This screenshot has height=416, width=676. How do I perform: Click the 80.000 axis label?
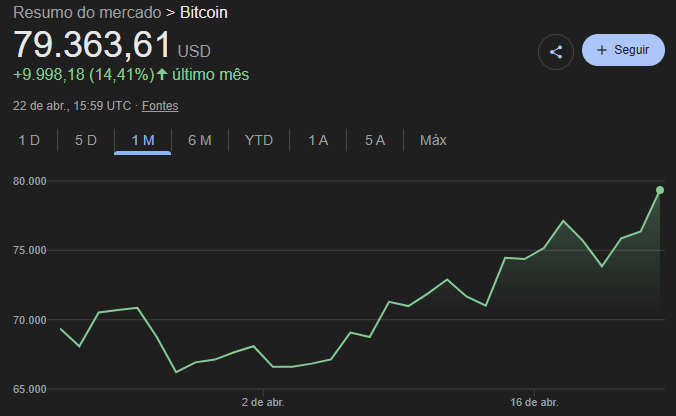(x=30, y=181)
